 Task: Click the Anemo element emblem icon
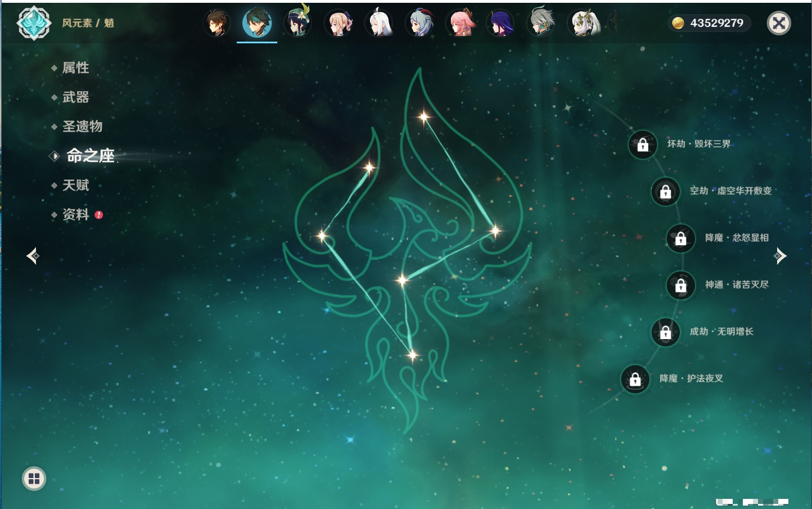[x=34, y=23]
